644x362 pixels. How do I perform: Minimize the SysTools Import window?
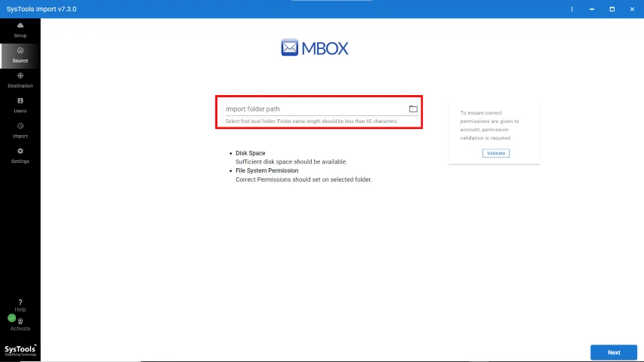point(592,9)
